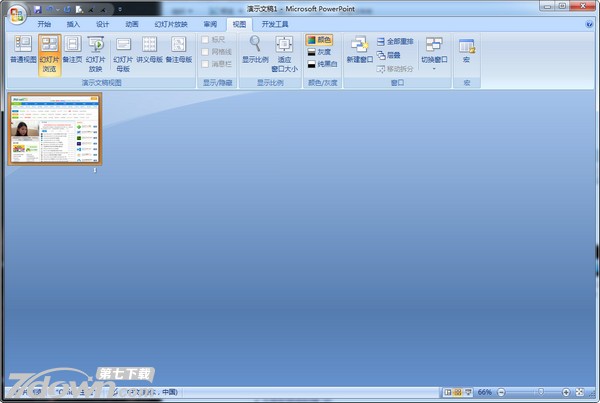Select 纯黑白 pure black and white mode
The height and width of the screenshot is (403, 600).
pyautogui.click(x=323, y=64)
